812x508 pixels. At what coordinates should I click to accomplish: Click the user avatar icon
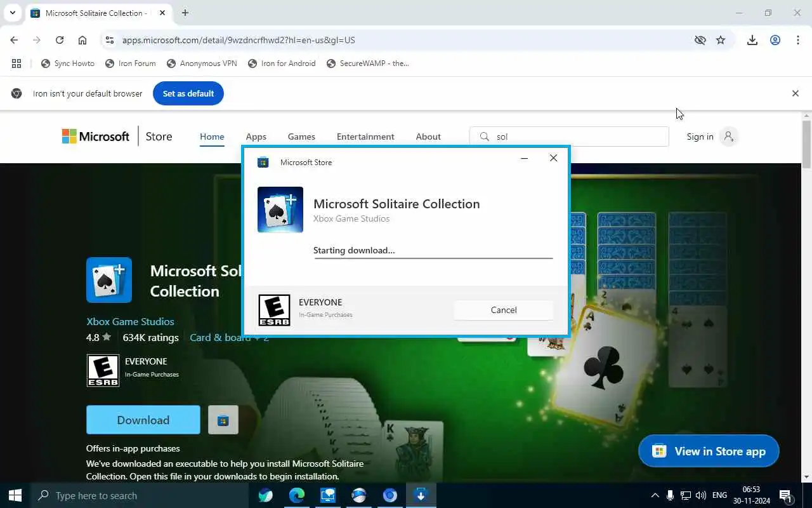(x=729, y=137)
